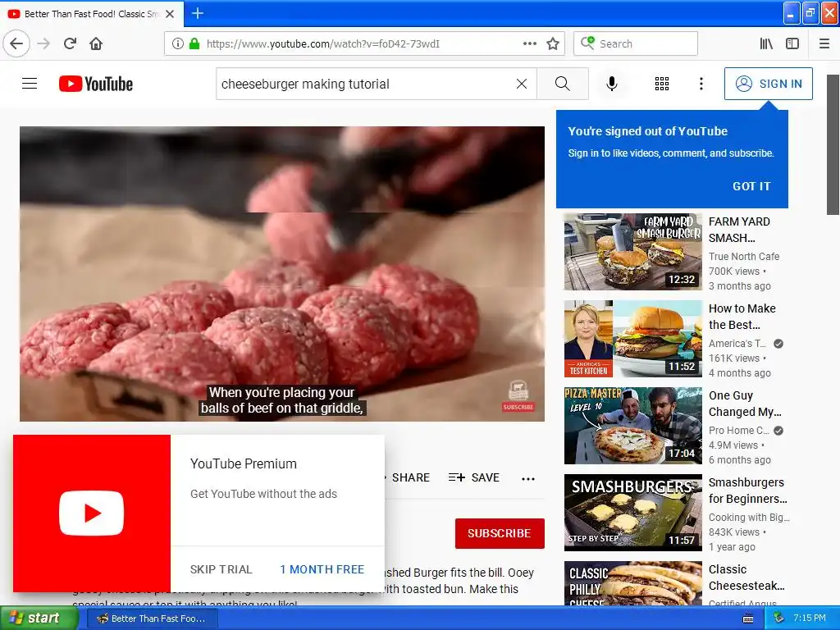Open Classic Cheesesteak title link
The image size is (840, 630).
746,577
